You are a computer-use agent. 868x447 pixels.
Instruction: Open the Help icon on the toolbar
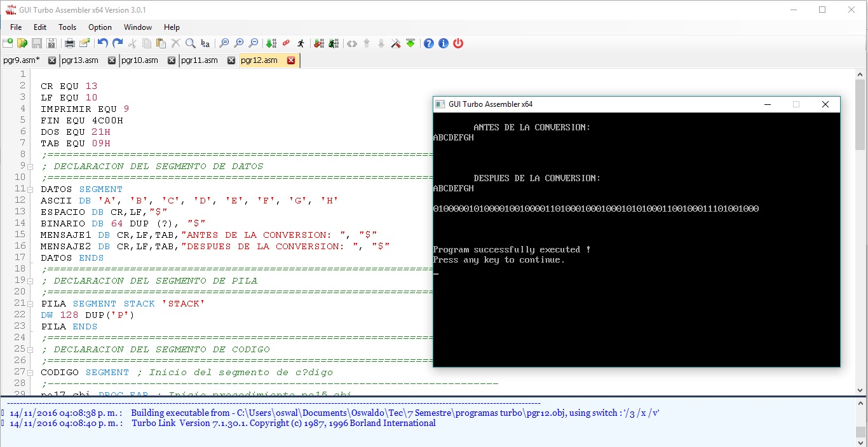(430, 43)
